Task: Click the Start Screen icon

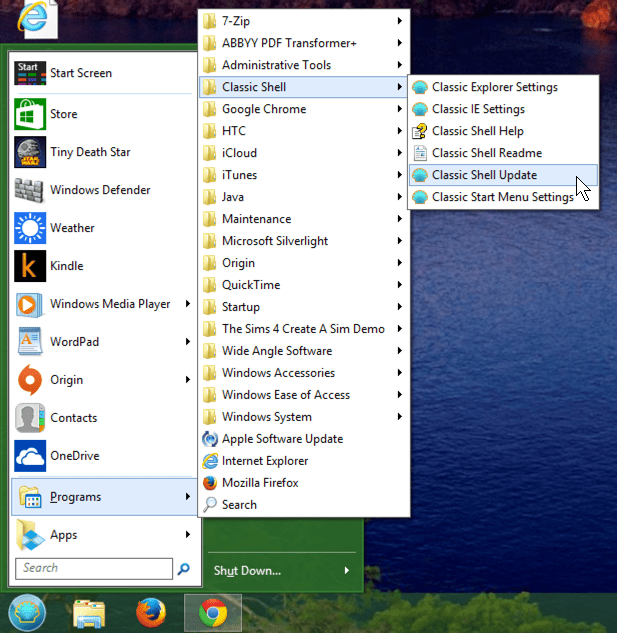Action: [x=30, y=73]
